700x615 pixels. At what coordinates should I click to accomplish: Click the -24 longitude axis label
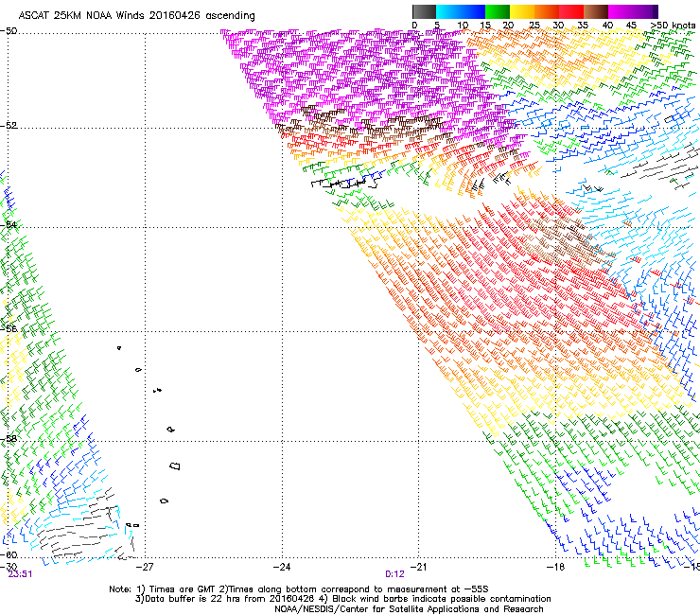click(282, 567)
